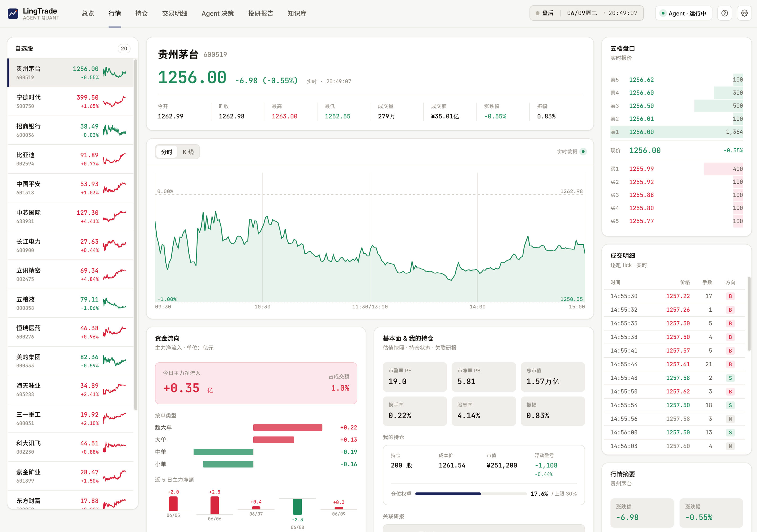Viewport: 757px width, 532px height.
Task: Click the 卖5 price 1256.62
Action: 641,80
